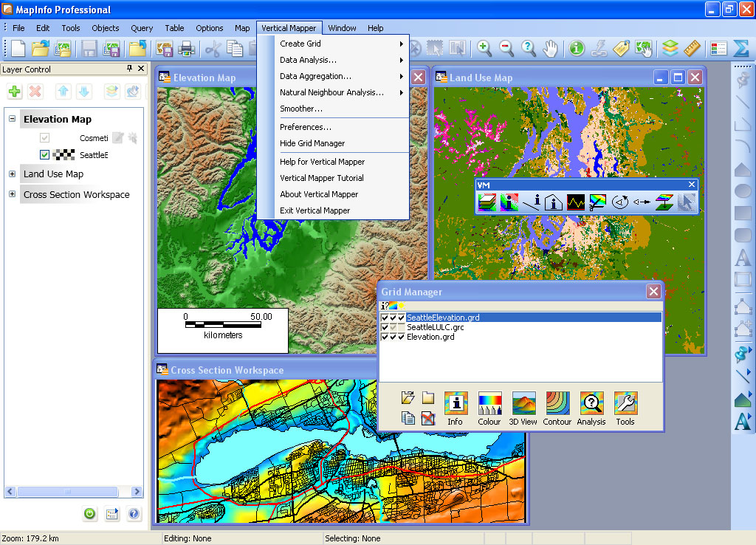Choose Preferences in the Vertical Mapper menu
Screen dimensions: 756x545
pyautogui.click(x=334, y=127)
